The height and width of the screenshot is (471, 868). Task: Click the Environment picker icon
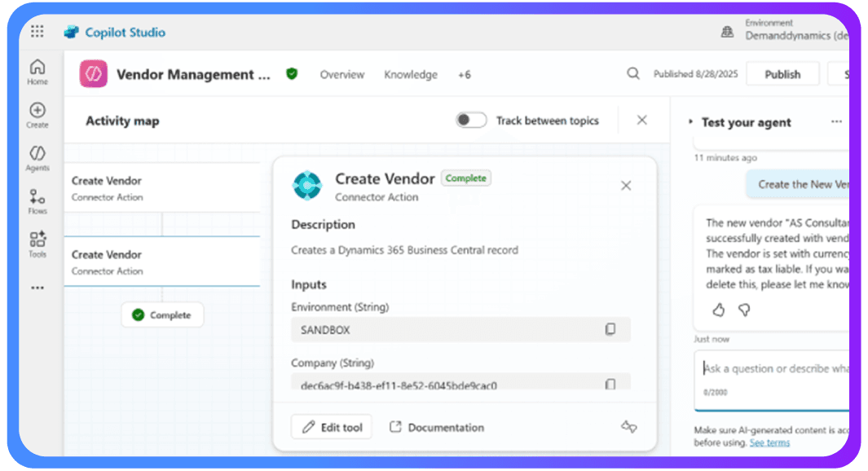click(x=727, y=32)
